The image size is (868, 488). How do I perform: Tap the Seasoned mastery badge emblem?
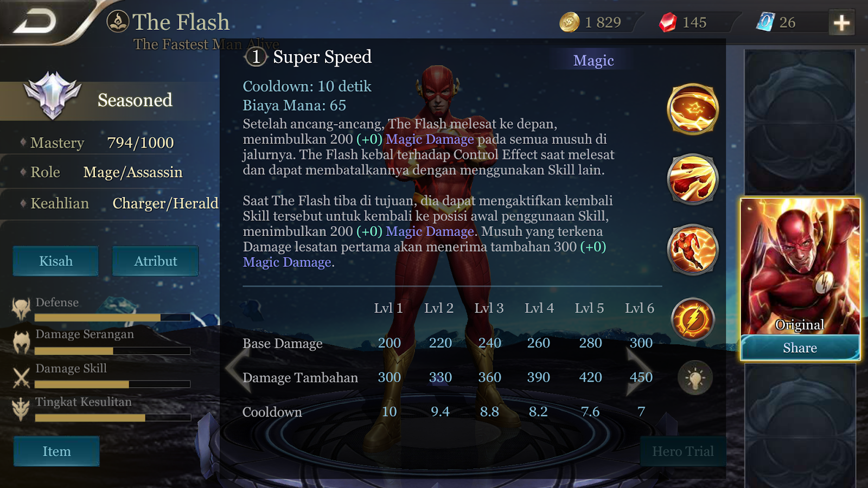[x=52, y=95]
